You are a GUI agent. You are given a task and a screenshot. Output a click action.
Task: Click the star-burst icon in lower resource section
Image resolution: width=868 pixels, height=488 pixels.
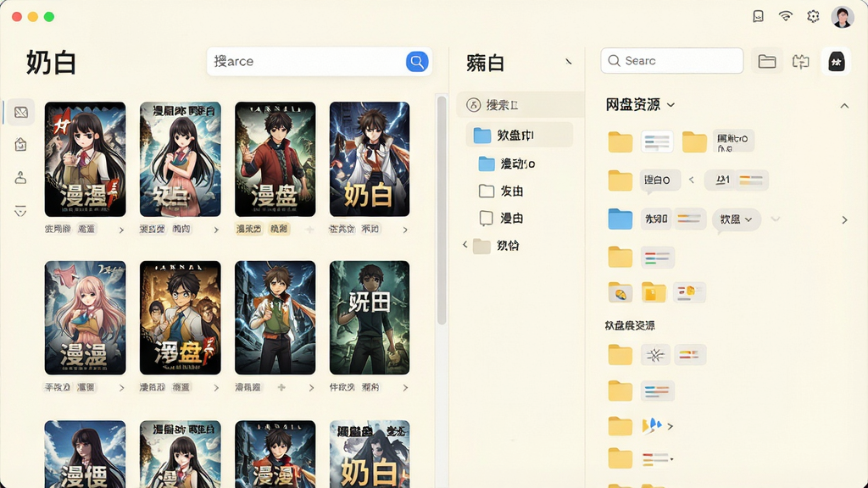pyautogui.click(x=655, y=355)
